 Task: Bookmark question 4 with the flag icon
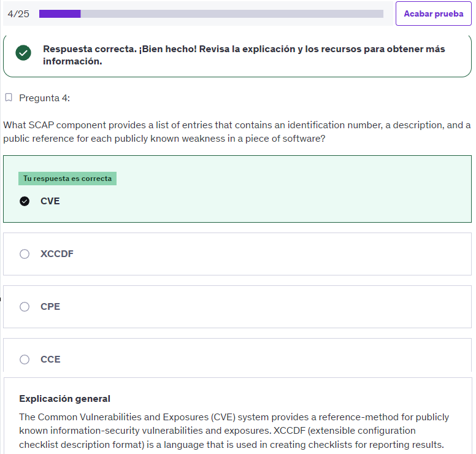(x=9, y=98)
